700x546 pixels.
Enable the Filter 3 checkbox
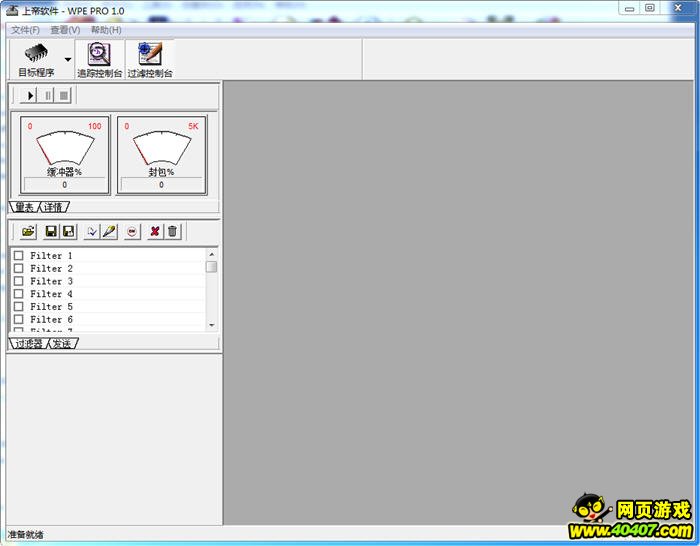tap(19, 281)
